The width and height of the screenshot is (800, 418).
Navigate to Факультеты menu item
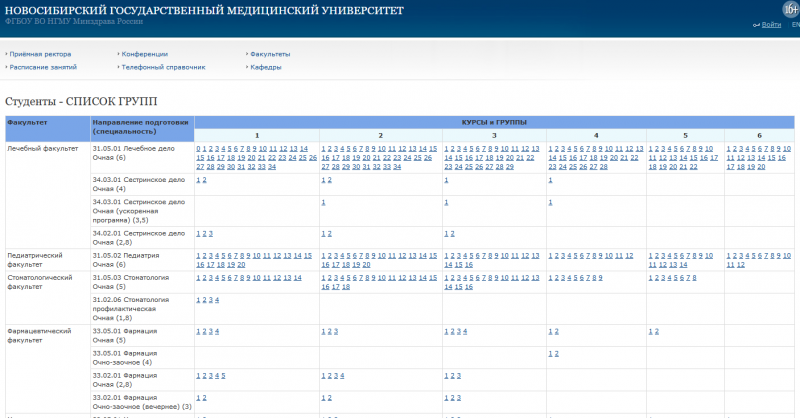pyautogui.click(x=271, y=53)
